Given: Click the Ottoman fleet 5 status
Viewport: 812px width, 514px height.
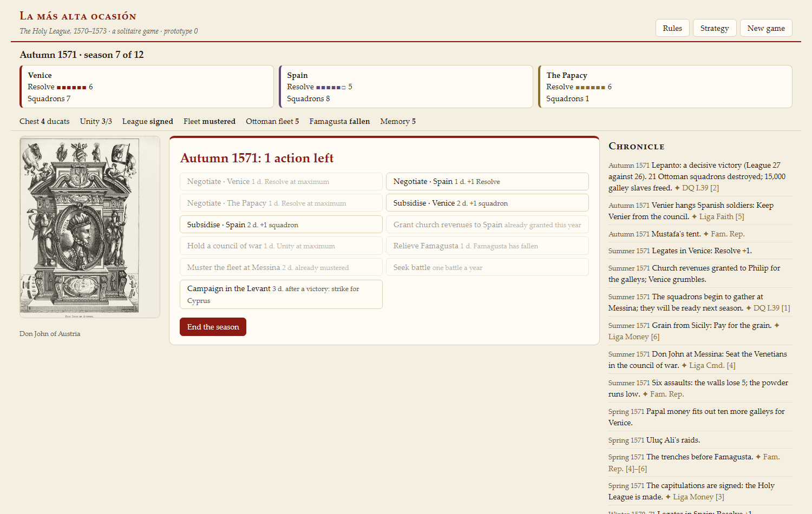Looking at the screenshot, I should coord(272,121).
